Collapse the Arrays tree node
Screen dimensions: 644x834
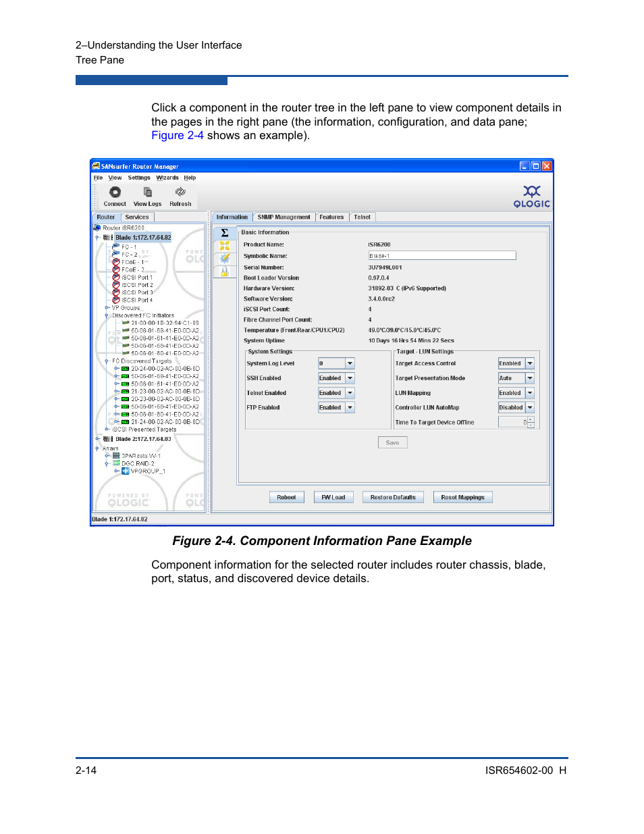(x=97, y=448)
